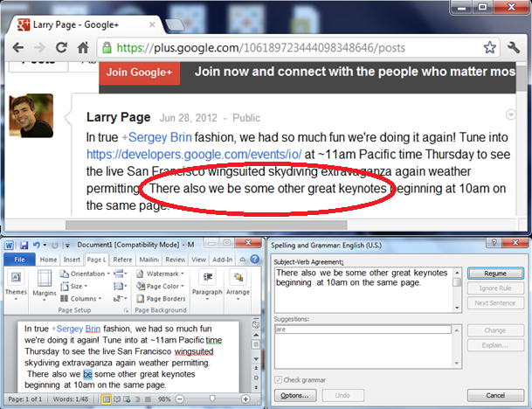Click the Larry Page author name

(x=118, y=117)
